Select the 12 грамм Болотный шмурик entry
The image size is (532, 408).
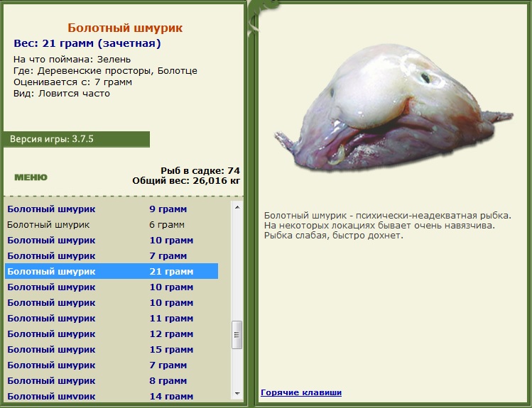pyautogui.click(x=112, y=333)
